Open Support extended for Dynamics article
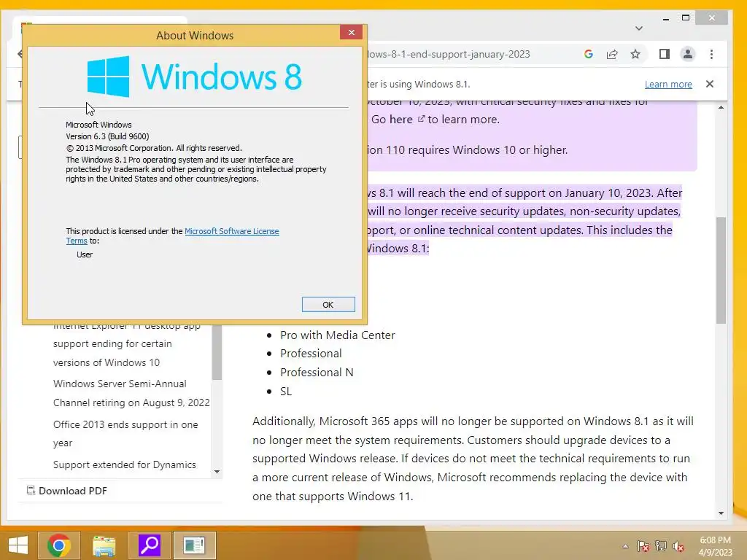The height and width of the screenshot is (560, 747). (124, 464)
